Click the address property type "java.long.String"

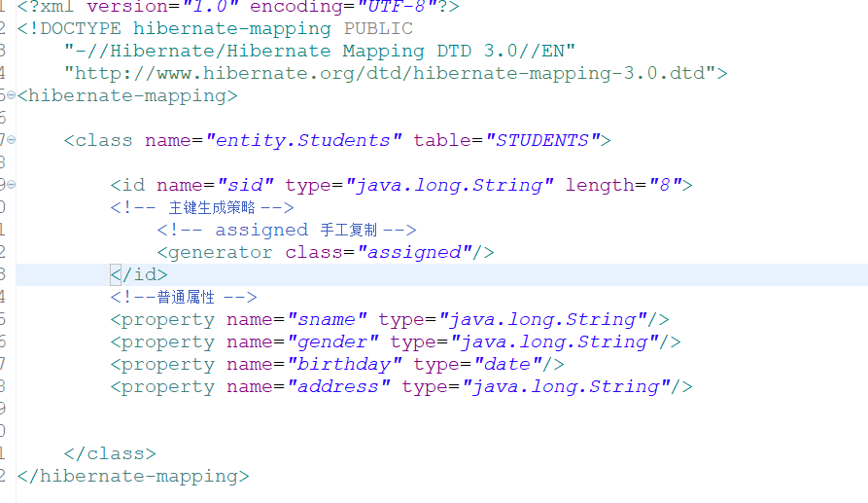[567, 386]
